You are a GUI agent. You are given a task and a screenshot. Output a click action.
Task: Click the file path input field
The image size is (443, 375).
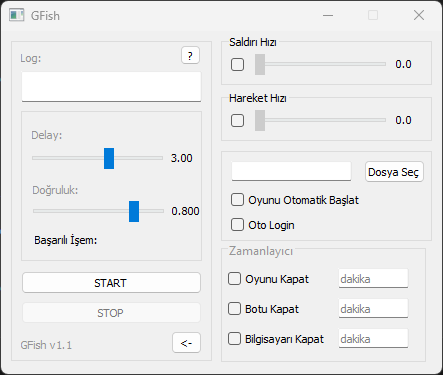tap(291, 172)
